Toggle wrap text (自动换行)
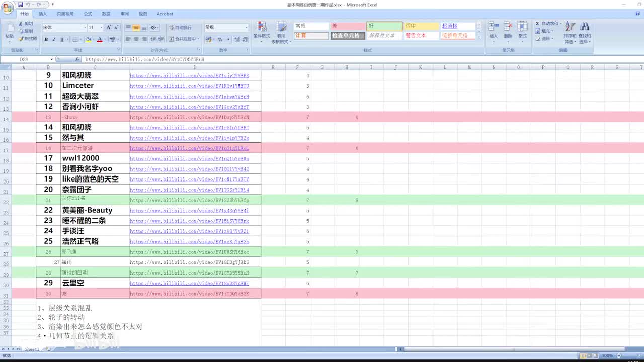644x362 pixels. pyautogui.click(x=180, y=28)
